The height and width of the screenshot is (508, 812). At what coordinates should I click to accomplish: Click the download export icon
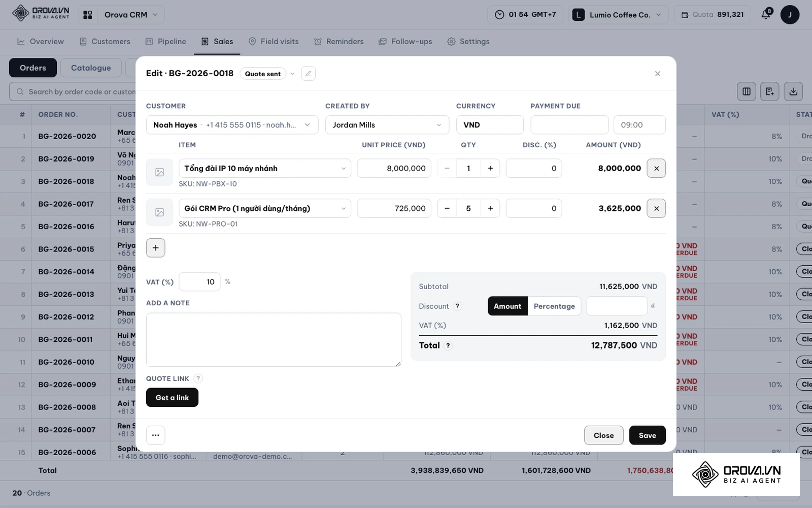click(x=793, y=91)
